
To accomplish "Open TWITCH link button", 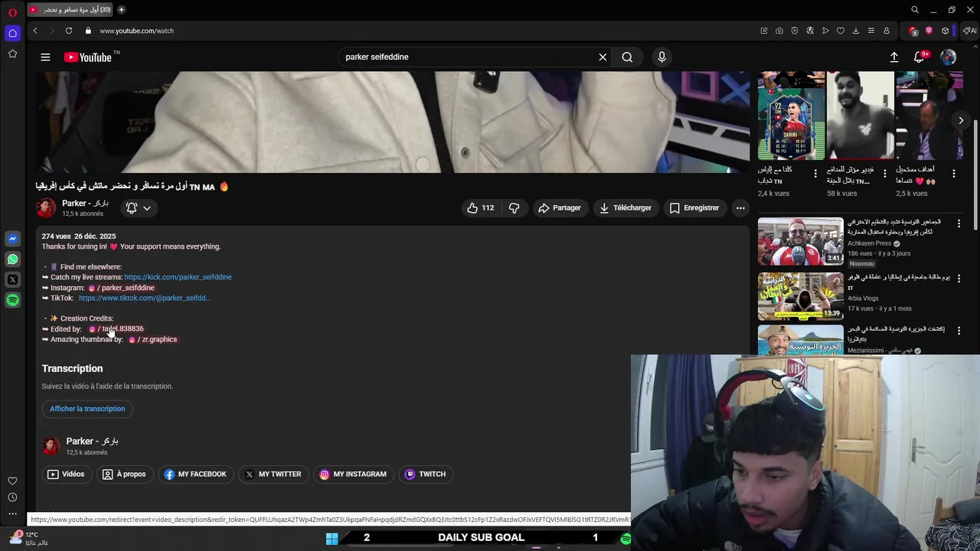I will click(426, 474).
